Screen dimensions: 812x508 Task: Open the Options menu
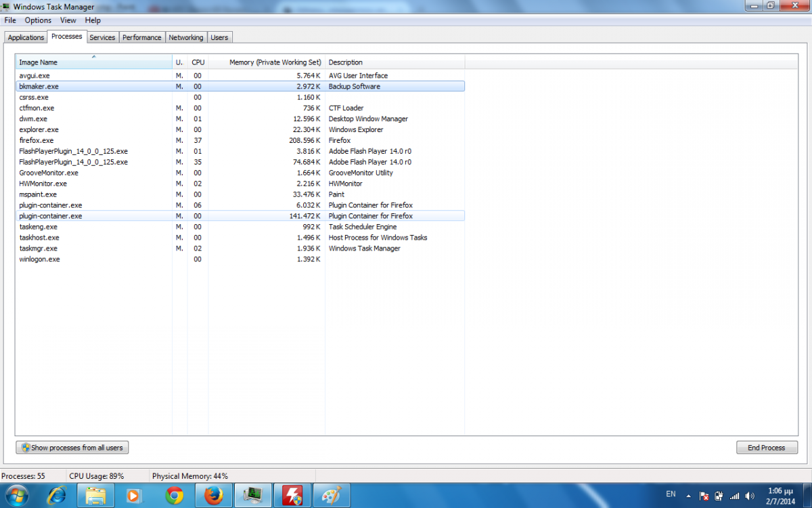tap(38, 20)
